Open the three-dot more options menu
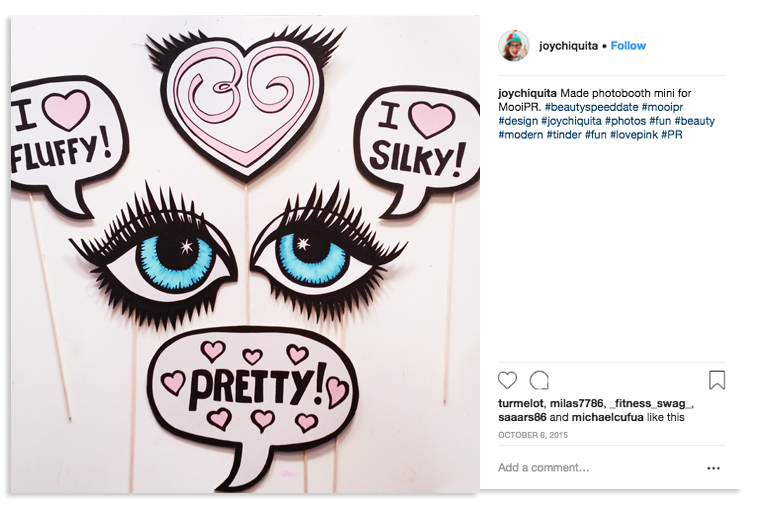Viewport: 768px width, 510px height. click(713, 468)
